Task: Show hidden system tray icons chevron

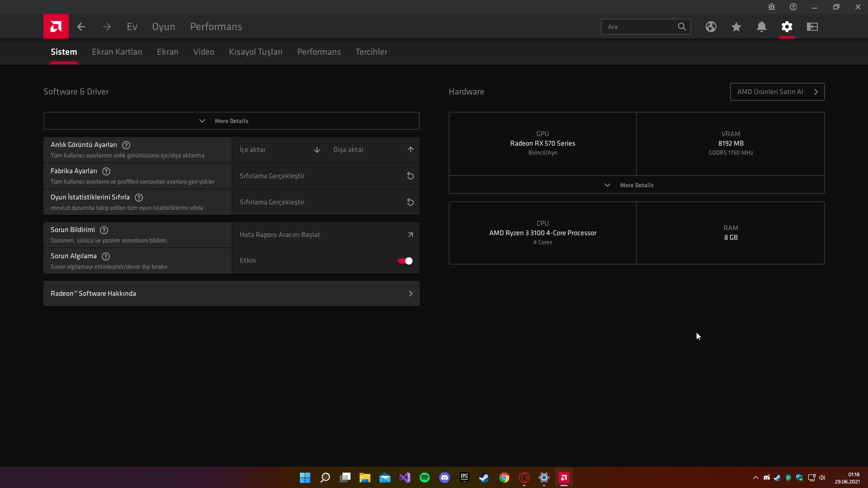Action: click(755, 478)
